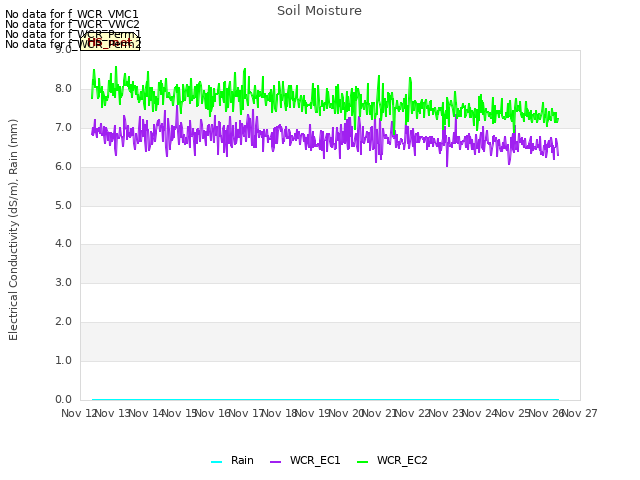Screen dimensions: 640x480
Task: Toggle the WCR_EC2 legend entry
Action: point(392,461)
